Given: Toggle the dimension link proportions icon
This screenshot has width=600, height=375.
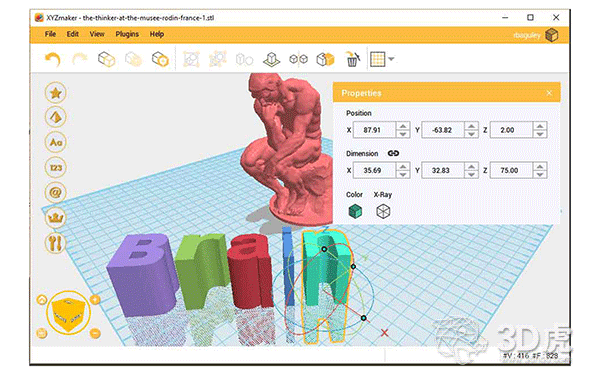Looking at the screenshot, I should click(x=393, y=153).
